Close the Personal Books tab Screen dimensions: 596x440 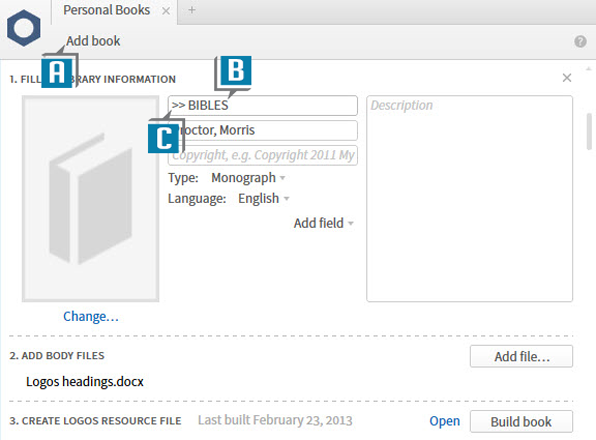tap(166, 11)
